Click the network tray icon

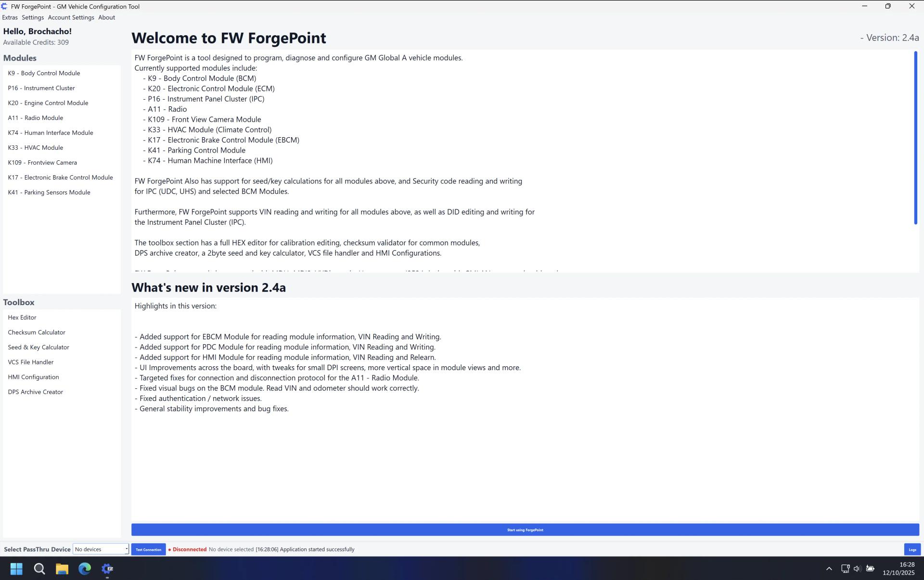click(x=845, y=569)
